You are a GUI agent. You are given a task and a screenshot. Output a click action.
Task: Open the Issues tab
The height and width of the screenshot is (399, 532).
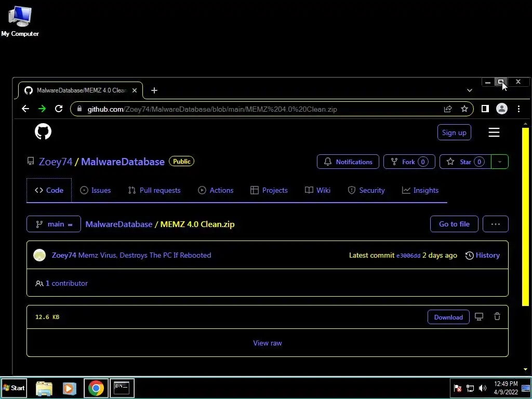tap(96, 190)
